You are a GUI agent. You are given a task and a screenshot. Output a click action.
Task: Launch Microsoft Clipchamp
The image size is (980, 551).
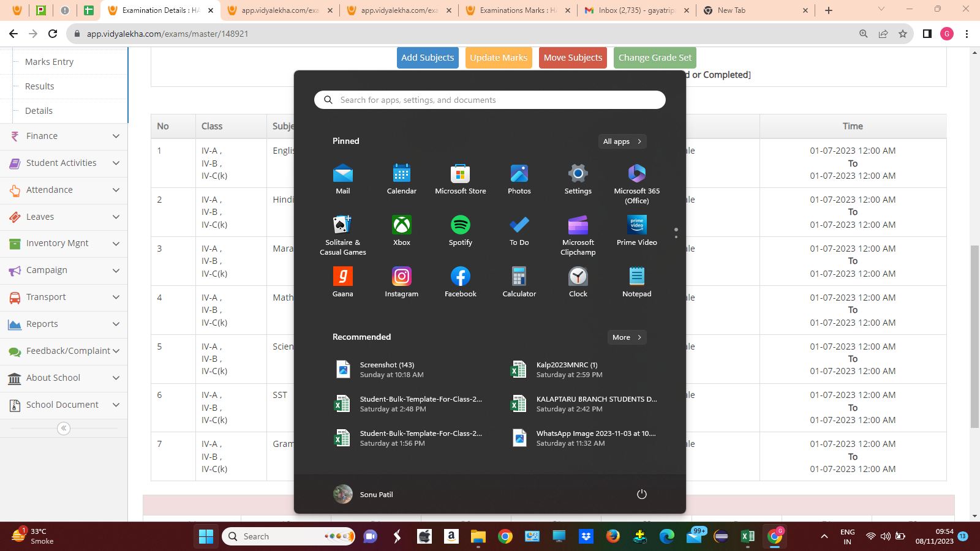tap(578, 235)
